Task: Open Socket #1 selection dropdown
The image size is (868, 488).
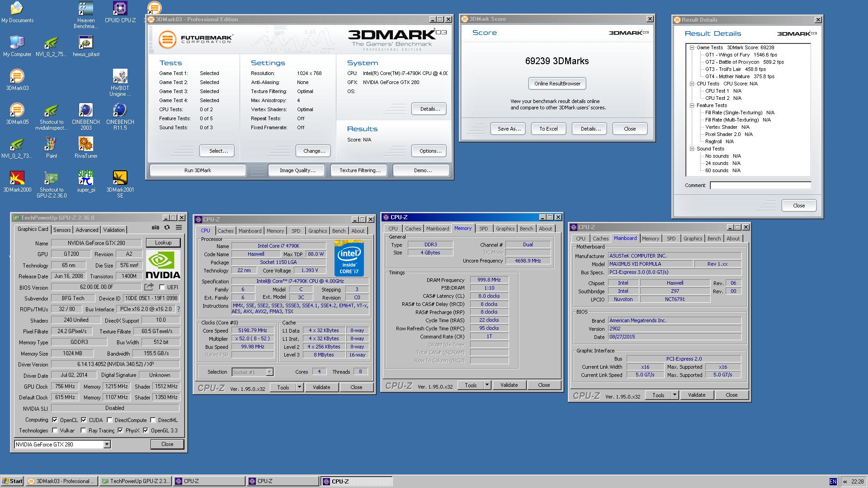Action: point(269,372)
